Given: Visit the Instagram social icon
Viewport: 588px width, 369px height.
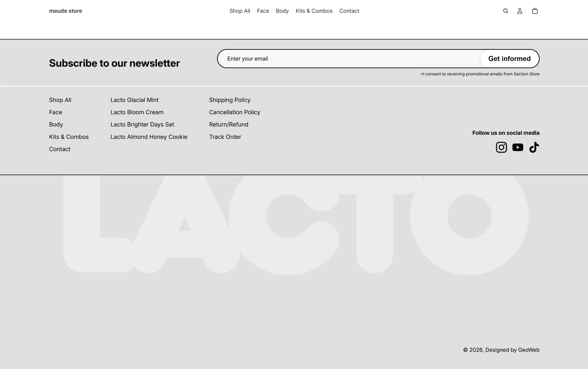Looking at the screenshot, I should (x=501, y=147).
